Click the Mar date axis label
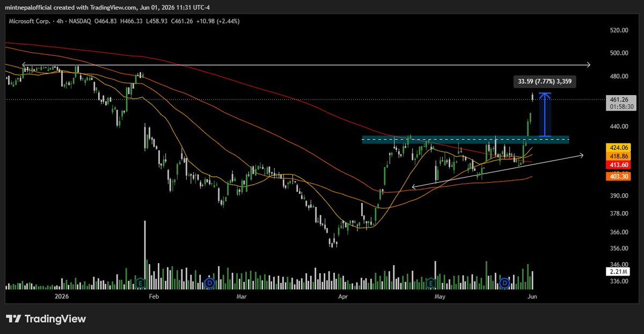 pos(241,296)
